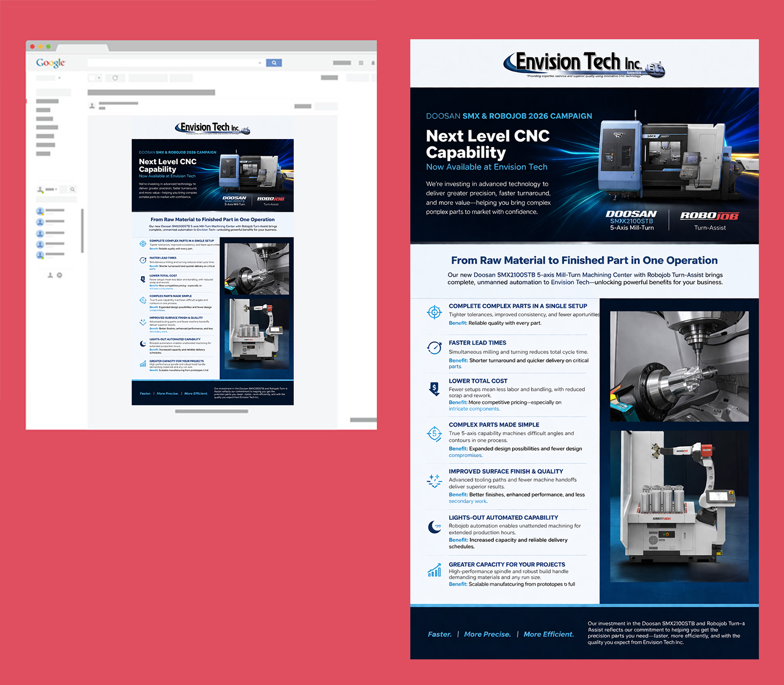The image size is (784, 685).
Task: Click 'intricate components.' blue text on large flyer
Action: 474,409
